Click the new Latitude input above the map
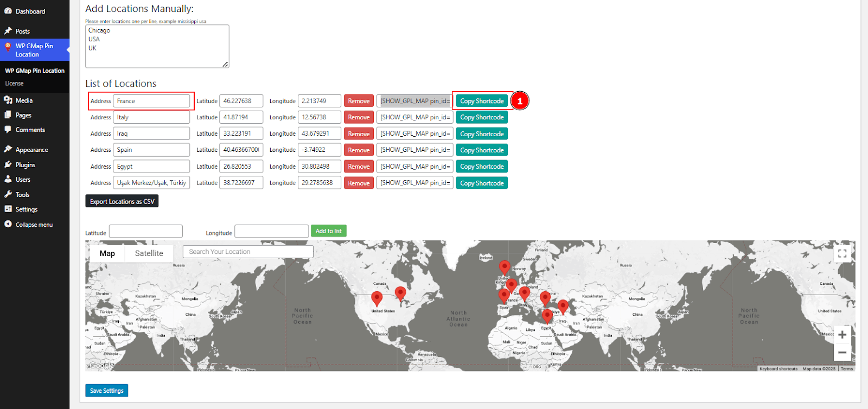 146,231
